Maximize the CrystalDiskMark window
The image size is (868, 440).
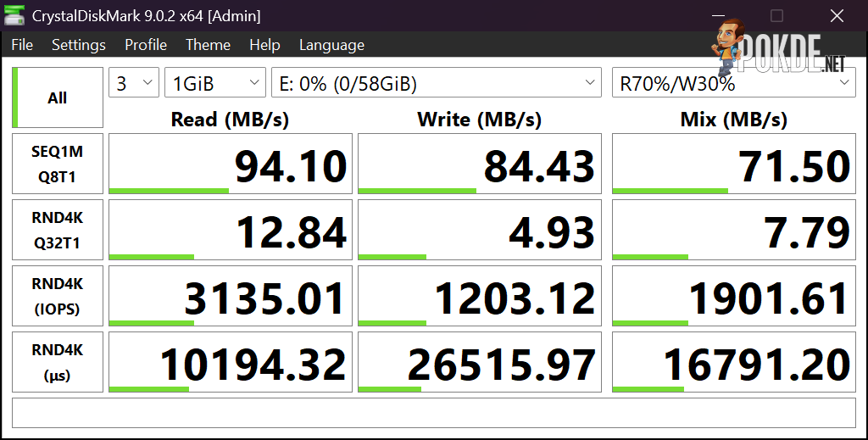776,15
